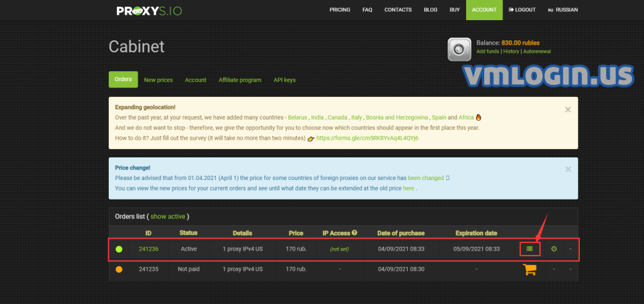Open the safe balance icon
This screenshot has width=644, height=304.
pos(459,49)
